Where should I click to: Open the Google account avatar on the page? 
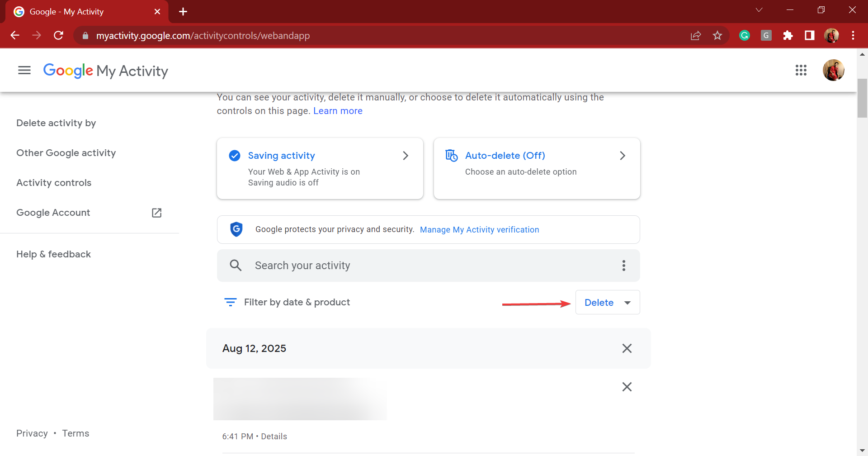coord(833,70)
